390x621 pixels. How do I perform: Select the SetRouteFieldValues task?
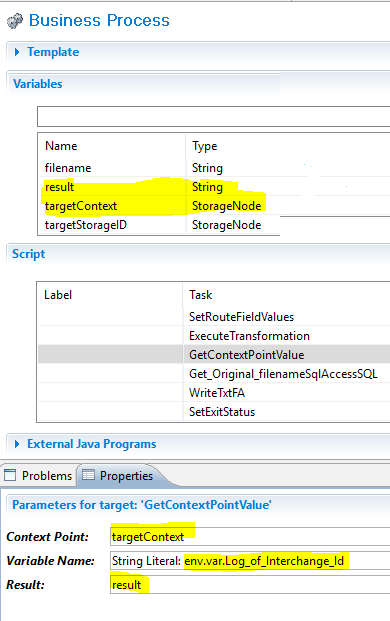point(242,317)
